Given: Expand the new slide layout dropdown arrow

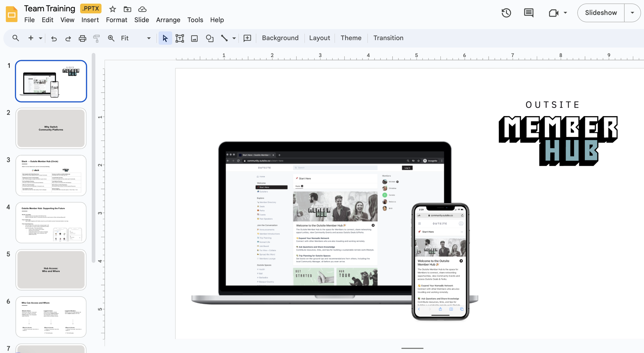Looking at the screenshot, I should coord(40,38).
